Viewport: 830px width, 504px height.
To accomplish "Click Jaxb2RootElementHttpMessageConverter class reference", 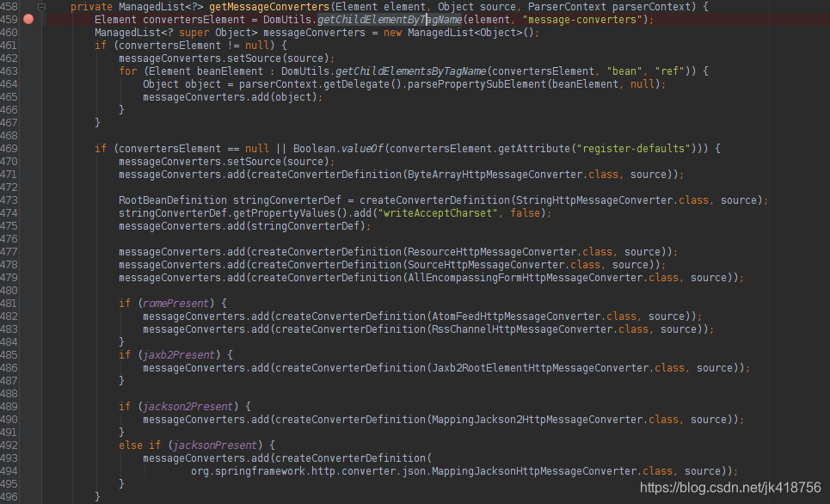I will click(540, 368).
